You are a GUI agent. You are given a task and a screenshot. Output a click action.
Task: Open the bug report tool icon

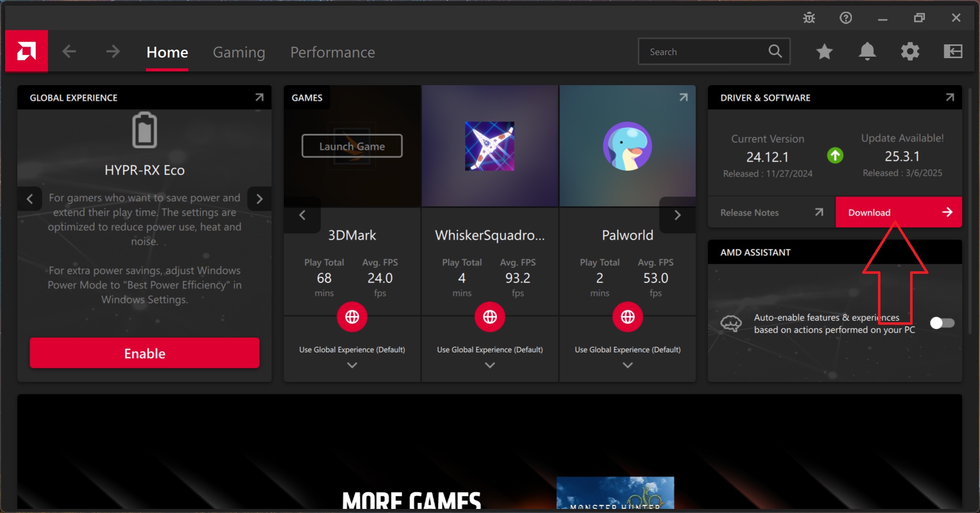(x=809, y=18)
